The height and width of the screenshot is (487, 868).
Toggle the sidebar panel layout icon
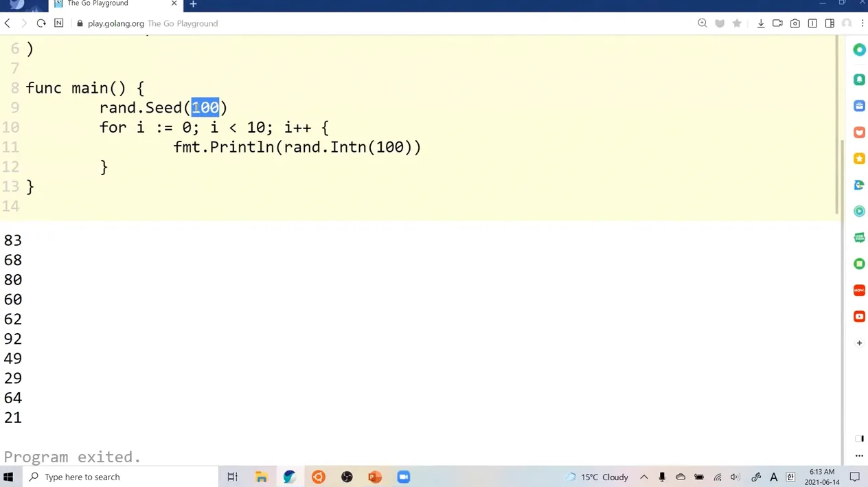pos(830,23)
